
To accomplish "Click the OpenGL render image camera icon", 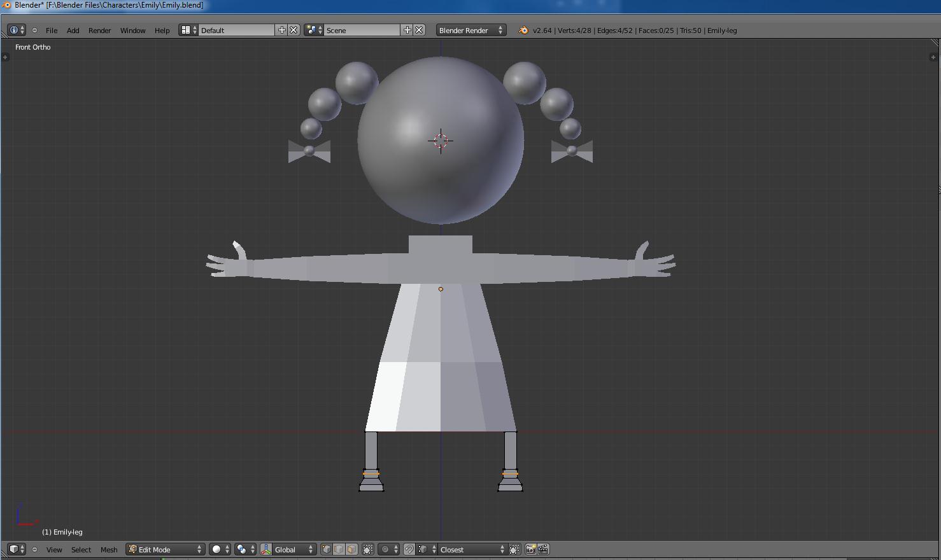I will [x=530, y=549].
